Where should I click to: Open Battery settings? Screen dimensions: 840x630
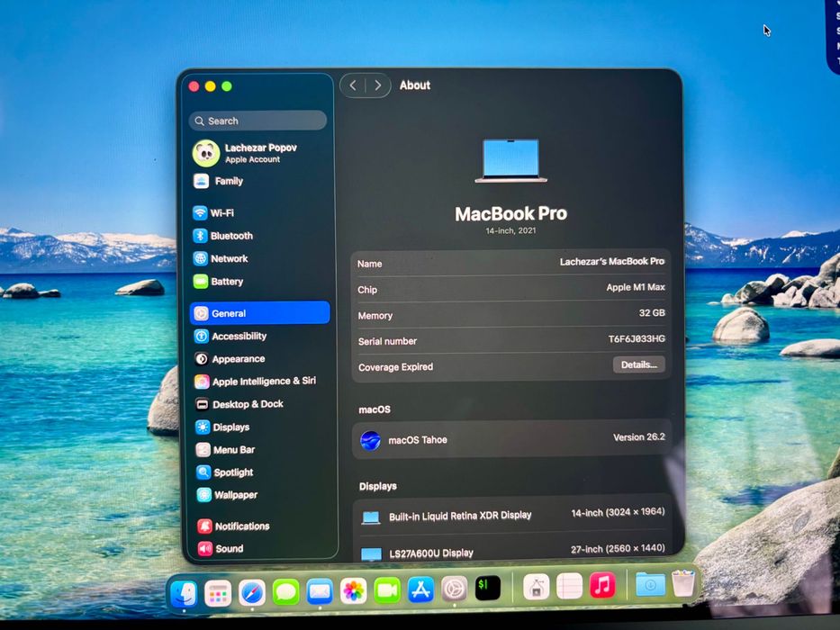tap(218, 281)
